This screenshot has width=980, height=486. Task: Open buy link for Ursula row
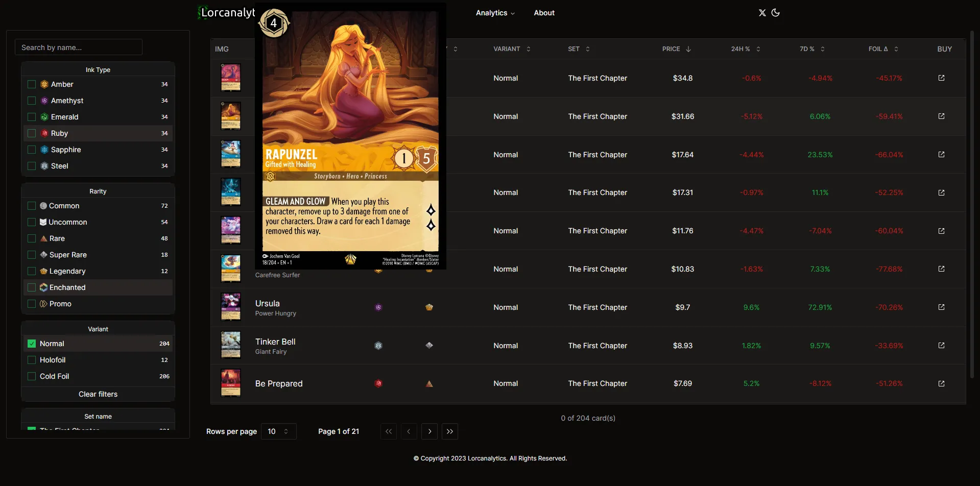pos(941,307)
